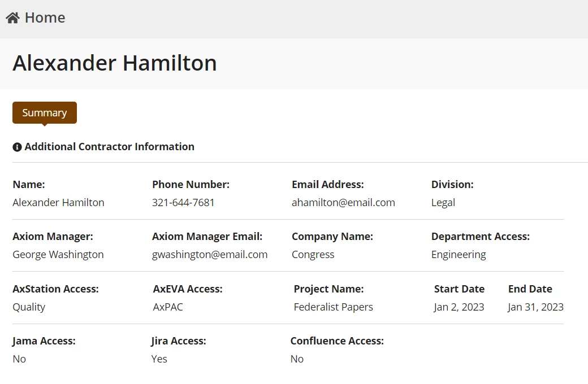Viewport: 588px width, 384px height.
Task: Click the info icon beside Additional Contractor Information
Action: point(18,147)
